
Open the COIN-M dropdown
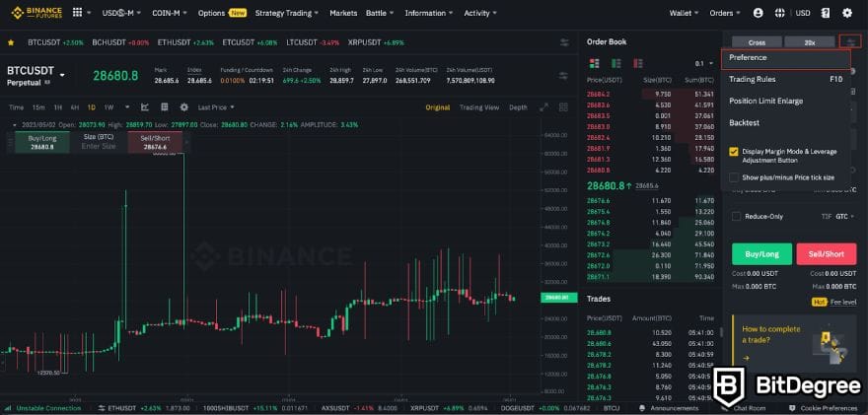[170, 13]
